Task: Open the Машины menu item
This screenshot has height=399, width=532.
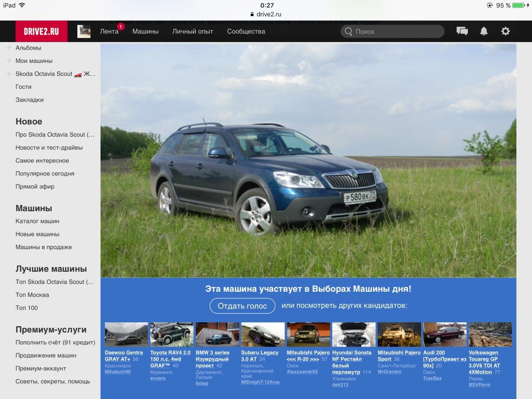Action: point(145,31)
